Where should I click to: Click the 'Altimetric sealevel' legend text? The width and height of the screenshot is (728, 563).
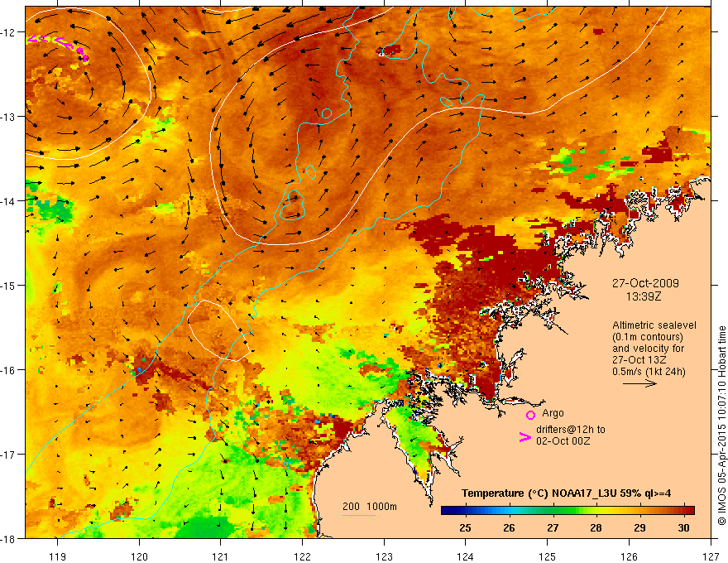(x=654, y=325)
